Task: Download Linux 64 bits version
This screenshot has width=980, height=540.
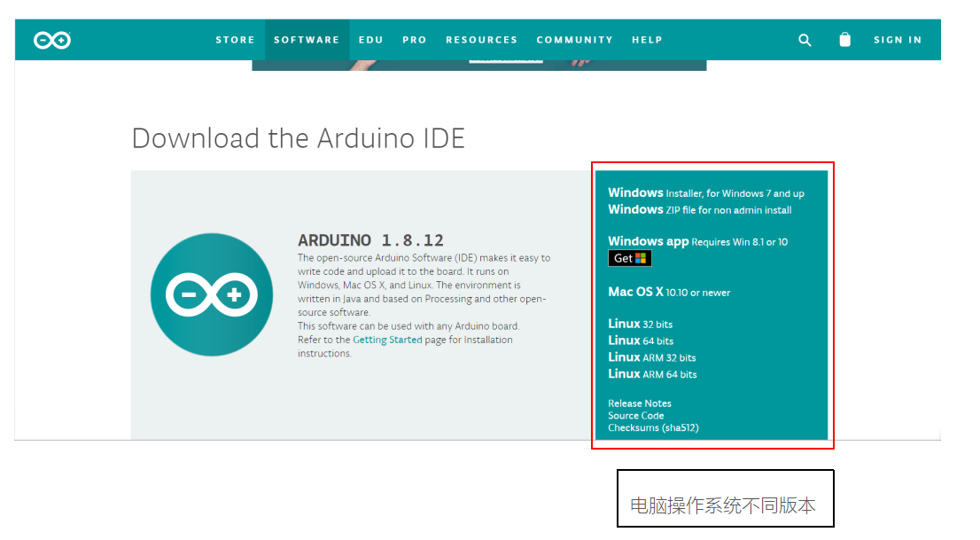Action: [642, 341]
